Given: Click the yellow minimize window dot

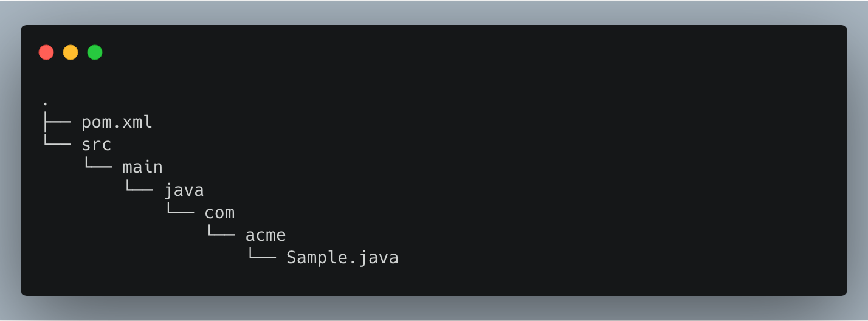Looking at the screenshot, I should click(x=71, y=52).
